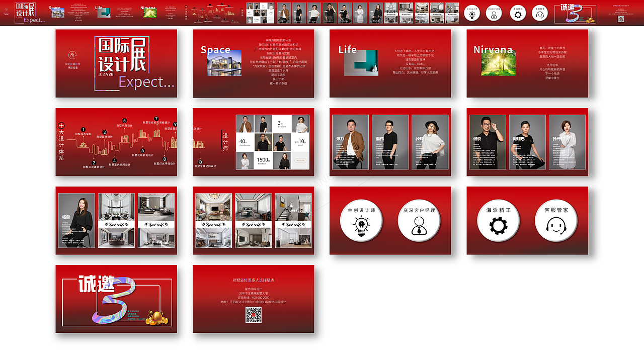
Task: Select the small gear circle in the top banner strip
Action: point(518,13)
